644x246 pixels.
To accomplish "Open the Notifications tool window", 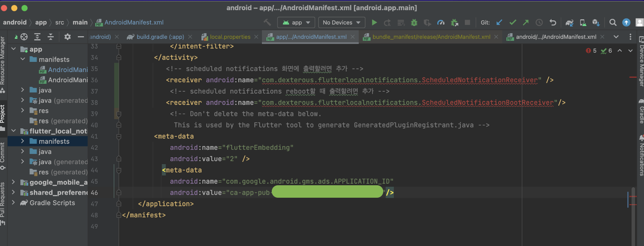I will 641,155.
